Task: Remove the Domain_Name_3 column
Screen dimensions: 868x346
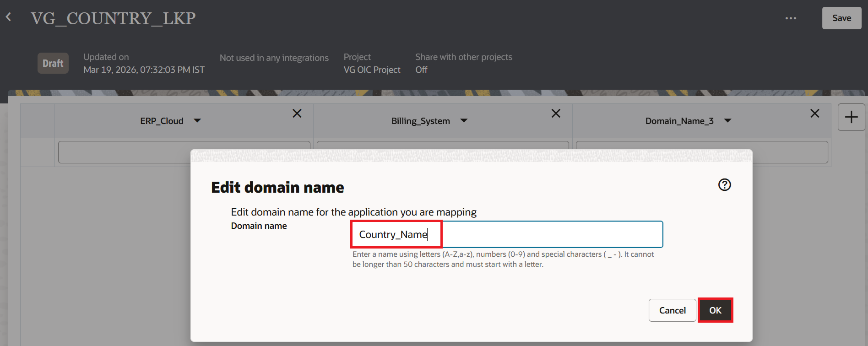Action: click(x=814, y=114)
